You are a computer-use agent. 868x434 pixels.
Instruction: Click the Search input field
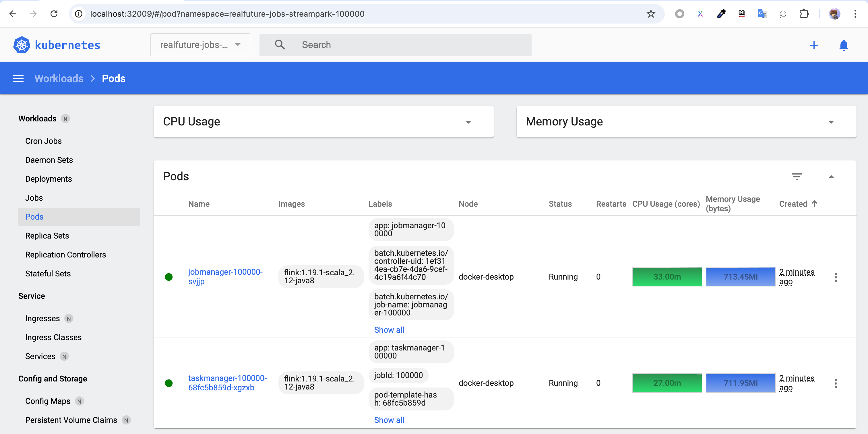[404, 45]
